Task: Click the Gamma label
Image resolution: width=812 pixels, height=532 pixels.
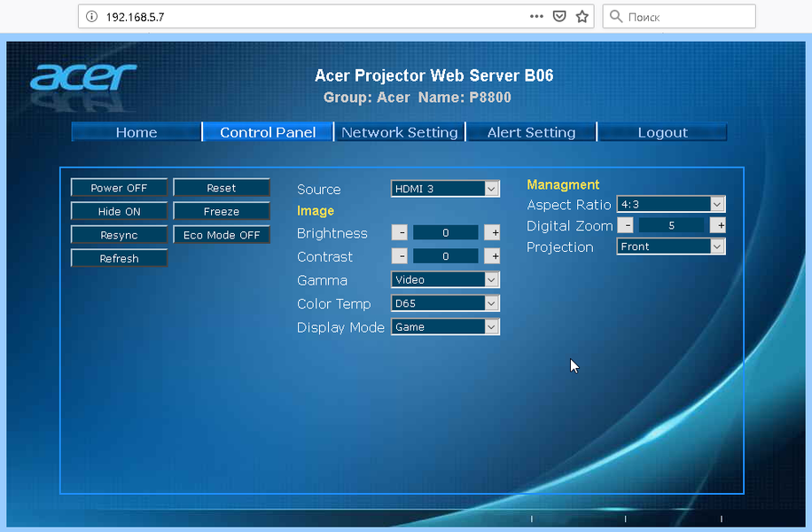Action: click(x=322, y=280)
